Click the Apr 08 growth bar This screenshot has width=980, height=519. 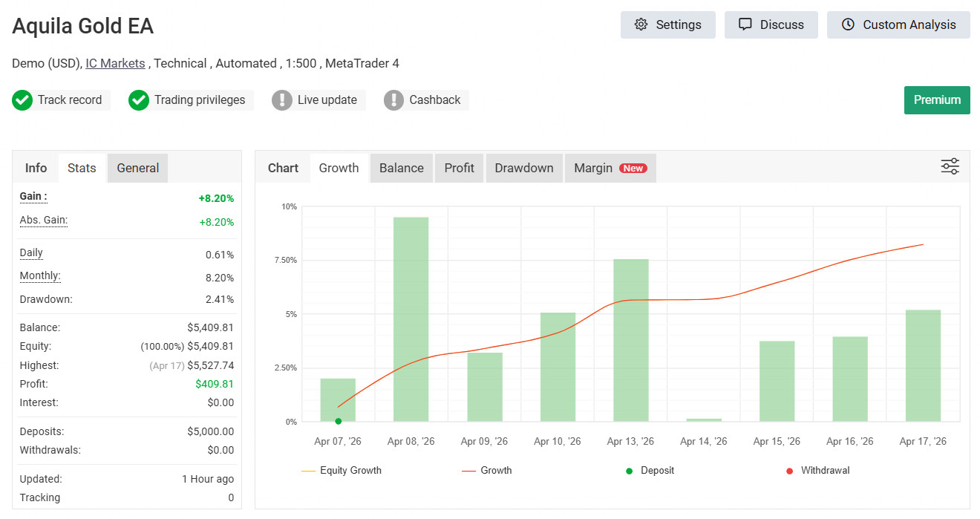point(411,319)
